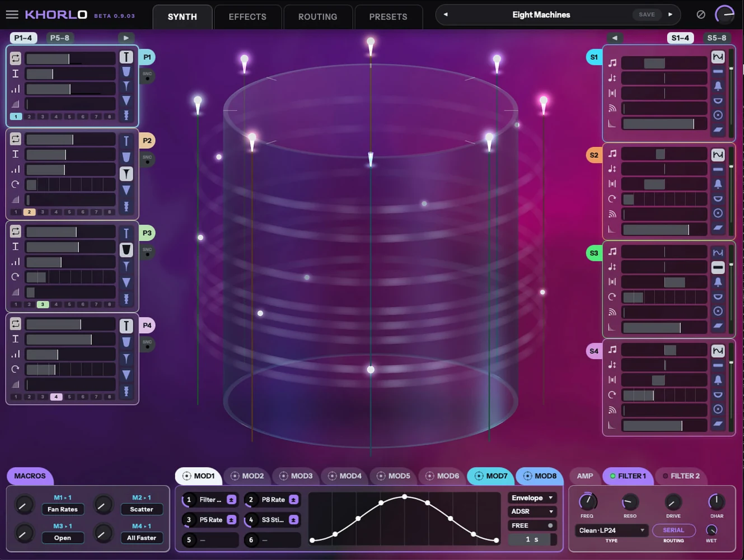
Task: Toggle the loop icon in P4 panel
Action: click(x=15, y=324)
